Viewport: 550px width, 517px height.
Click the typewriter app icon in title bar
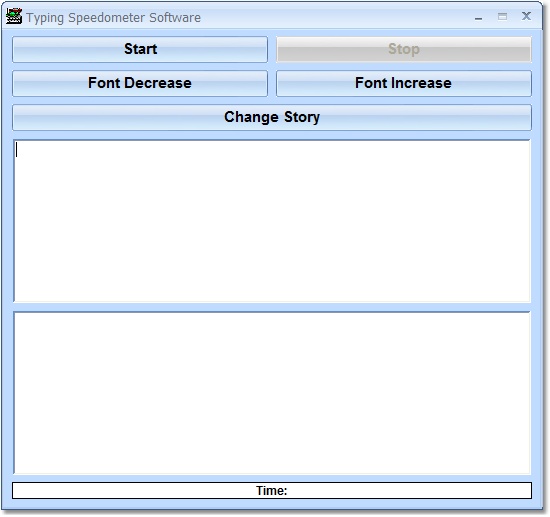pos(14,16)
